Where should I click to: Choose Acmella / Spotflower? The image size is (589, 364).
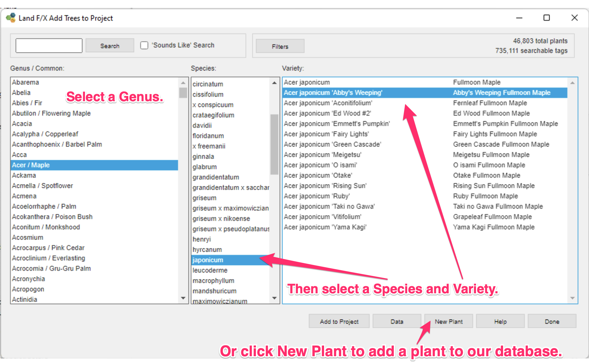[94, 186]
